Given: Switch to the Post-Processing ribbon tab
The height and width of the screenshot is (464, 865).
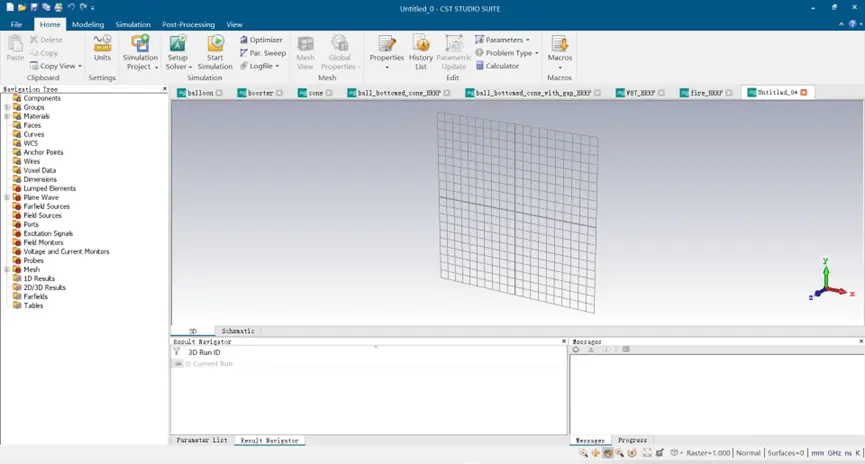Looking at the screenshot, I should click(188, 24).
